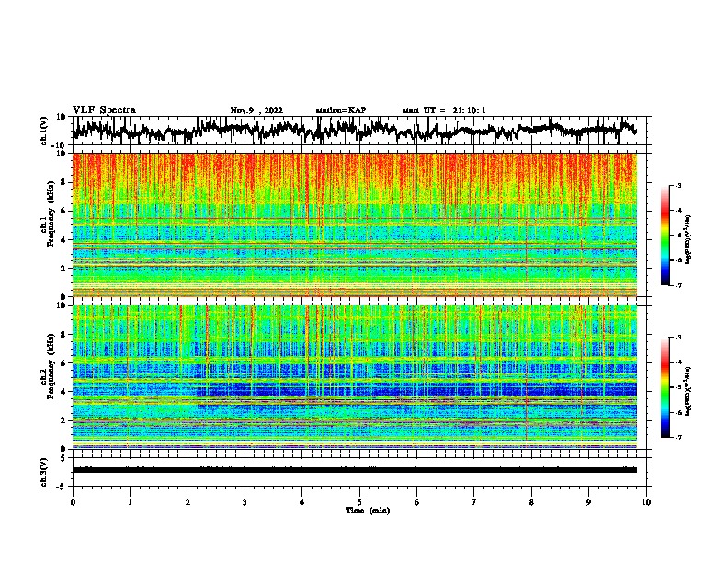Click tick label 5 on the Time axis

click(x=359, y=502)
